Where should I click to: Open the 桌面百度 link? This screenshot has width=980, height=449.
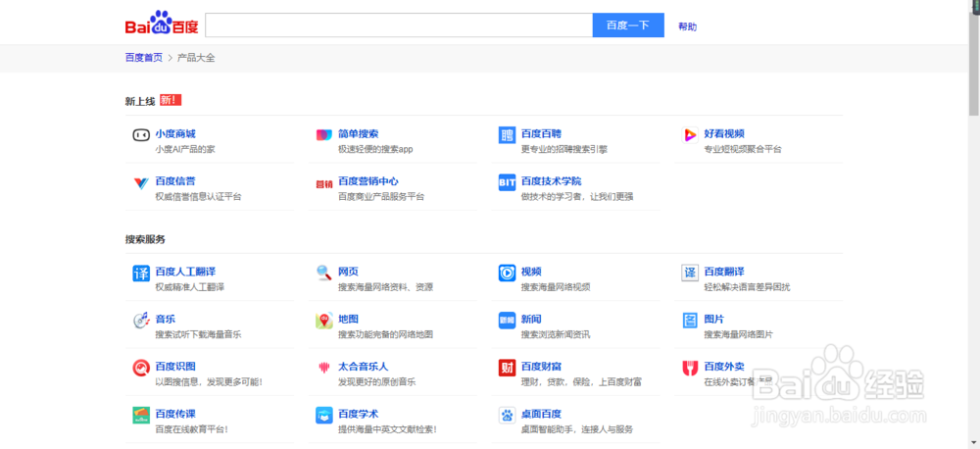[x=541, y=414]
